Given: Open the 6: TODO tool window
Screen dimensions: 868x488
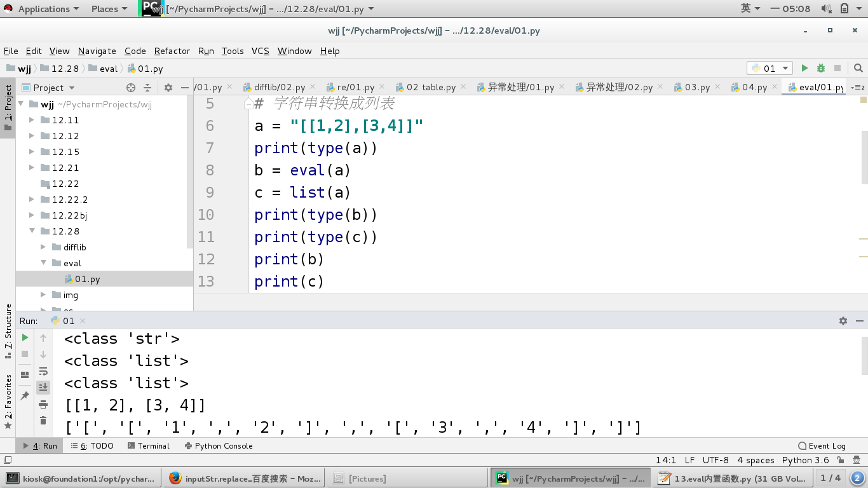Looking at the screenshot, I should (x=92, y=446).
